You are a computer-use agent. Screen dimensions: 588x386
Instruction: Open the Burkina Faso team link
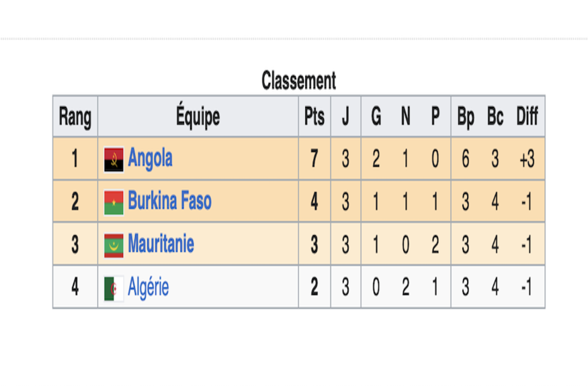169,201
